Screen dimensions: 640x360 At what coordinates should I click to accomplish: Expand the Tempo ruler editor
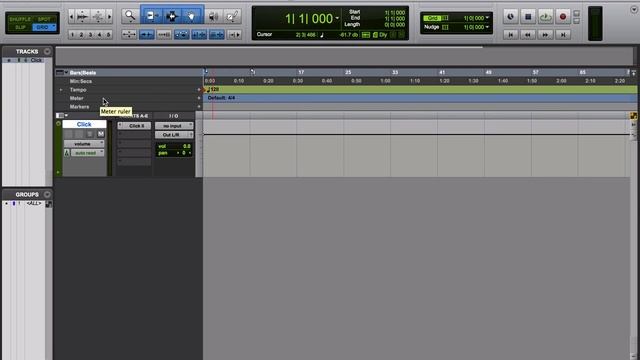click(x=61, y=90)
